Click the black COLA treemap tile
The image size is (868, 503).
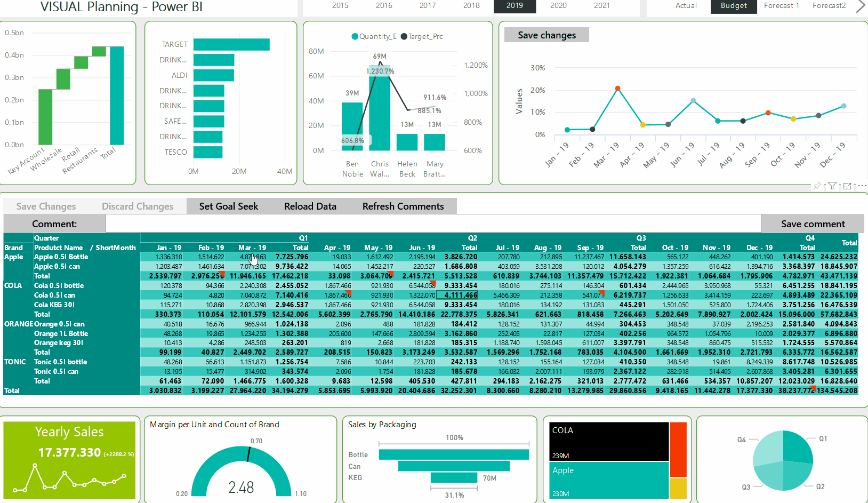[x=609, y=441]
